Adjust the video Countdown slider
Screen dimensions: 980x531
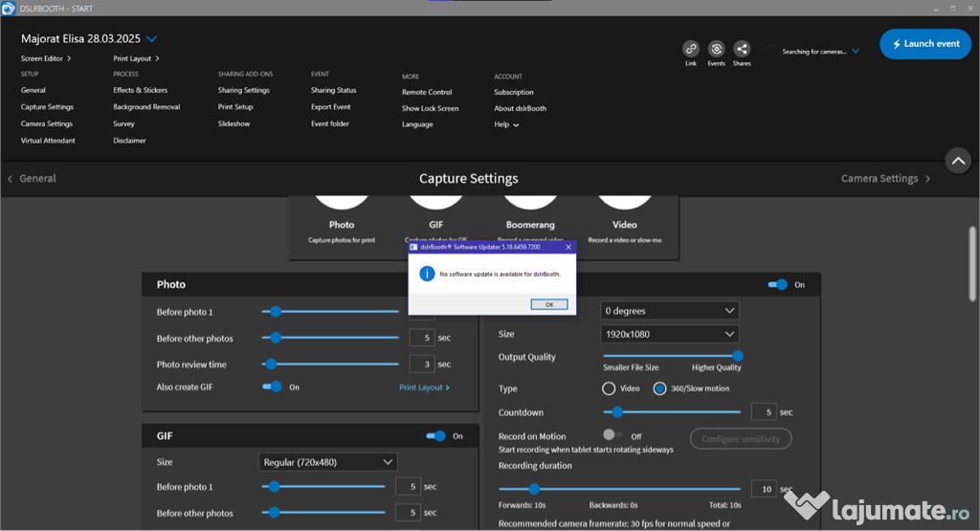[x=672, y=411]
